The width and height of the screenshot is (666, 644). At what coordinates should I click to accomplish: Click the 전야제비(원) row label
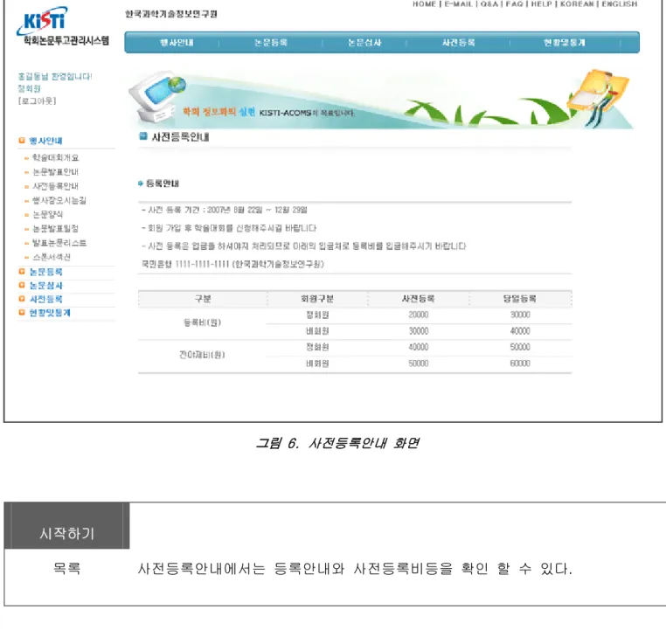tap(202, 355)
